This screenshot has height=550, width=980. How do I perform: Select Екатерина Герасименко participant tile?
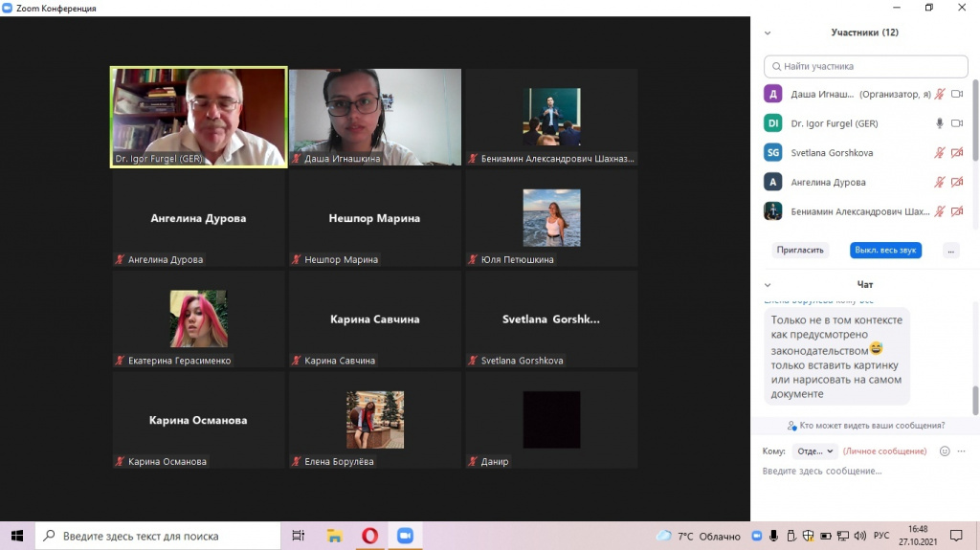click(199, 319)
